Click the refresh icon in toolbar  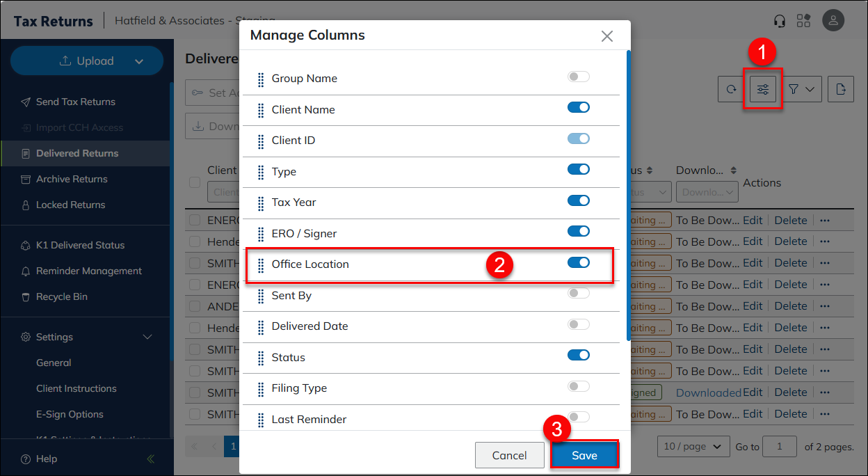731,89
